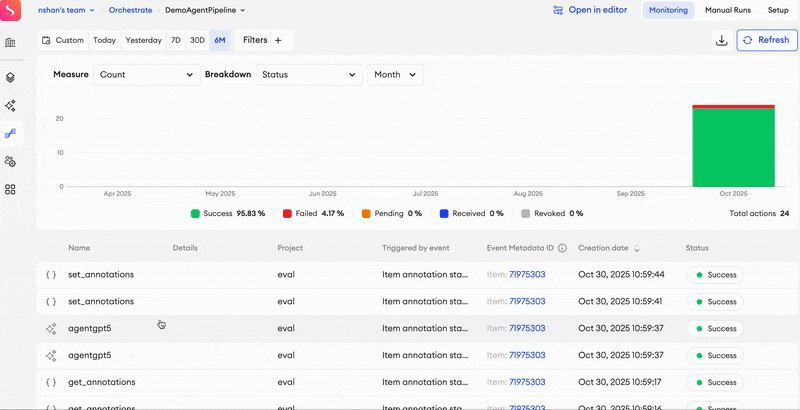Viewport: 800px width, 410px height.
Task: Open item 71975303 in 10:59:41 row
Action: point(527,302)
